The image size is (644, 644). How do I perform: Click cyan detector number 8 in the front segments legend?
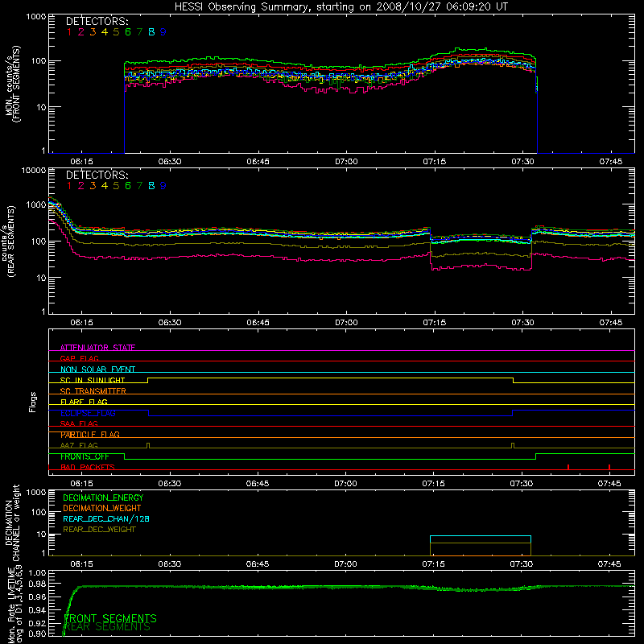151,32
